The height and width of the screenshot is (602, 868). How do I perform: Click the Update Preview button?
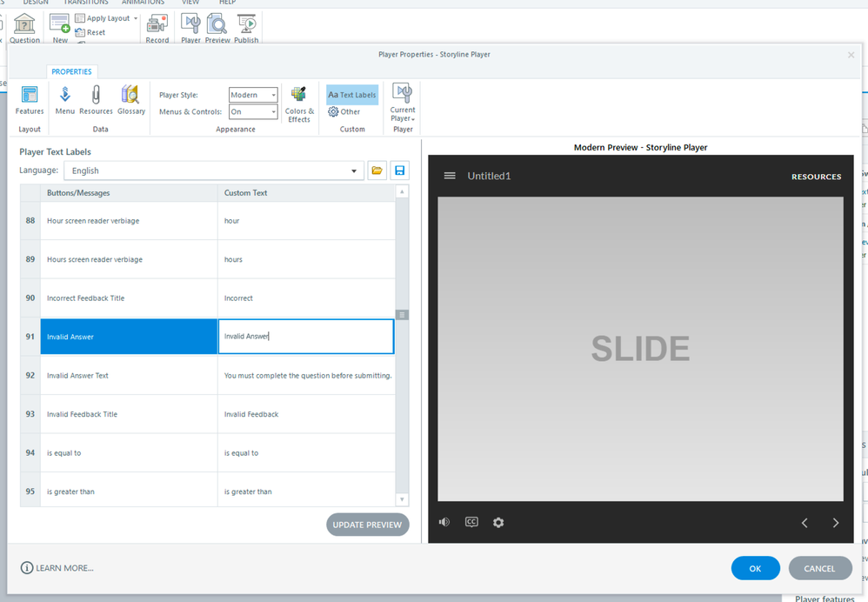point(367,525)
